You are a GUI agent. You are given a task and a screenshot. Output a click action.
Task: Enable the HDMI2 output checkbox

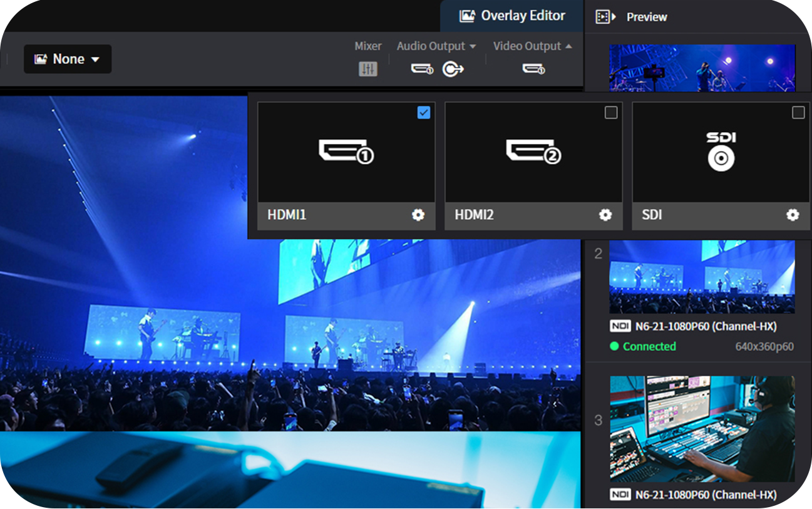tap(611, 113)
